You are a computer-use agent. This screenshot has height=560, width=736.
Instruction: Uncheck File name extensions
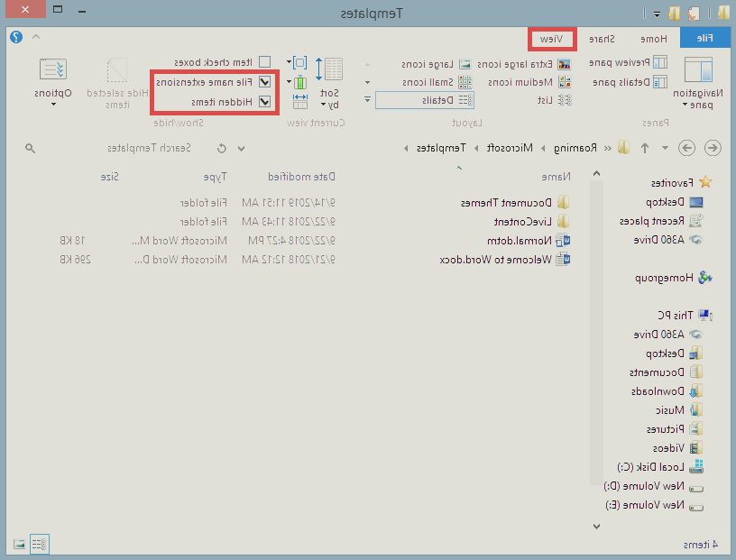click(264, 81)
